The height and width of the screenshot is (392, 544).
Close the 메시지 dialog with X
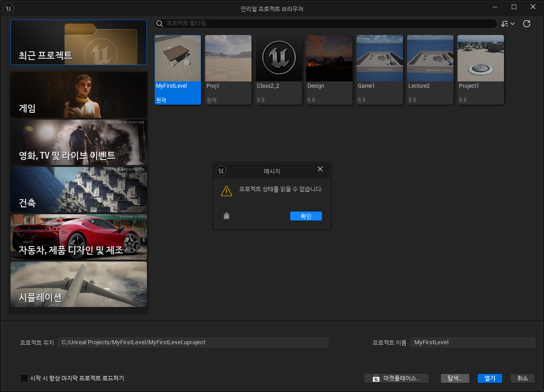point(320,169)
